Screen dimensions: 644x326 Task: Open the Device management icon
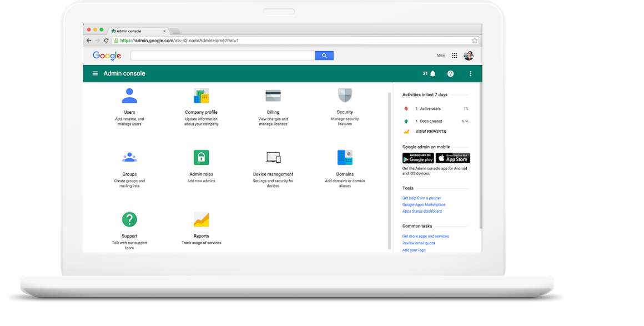[273, 158]
